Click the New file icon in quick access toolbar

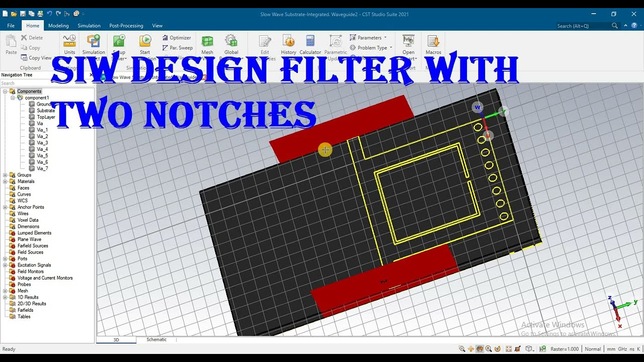5,14
